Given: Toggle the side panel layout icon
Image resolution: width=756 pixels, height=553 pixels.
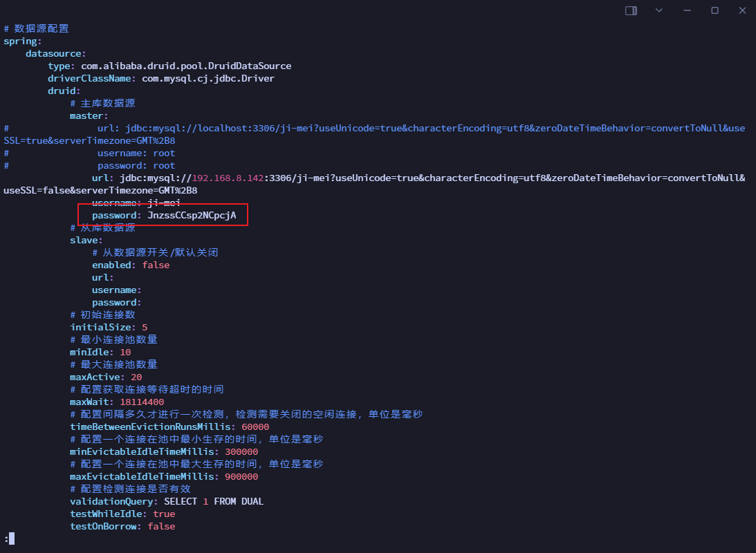Looking at the screenshot, I should (x=631, y=10).
